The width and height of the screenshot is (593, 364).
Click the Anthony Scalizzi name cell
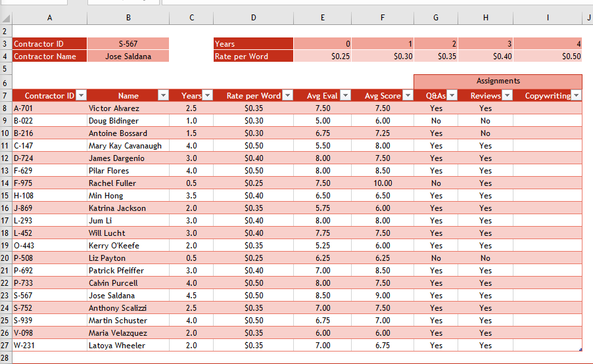click(128, 307)
